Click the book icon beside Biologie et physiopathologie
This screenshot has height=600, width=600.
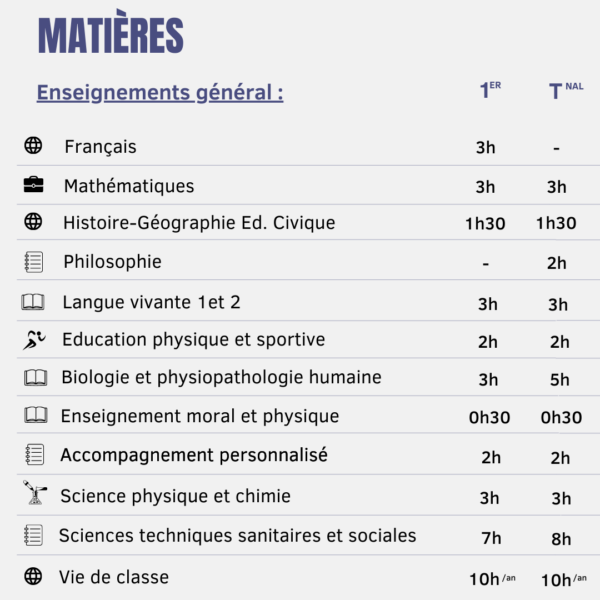pyautogui.click(x=35, y=378)
